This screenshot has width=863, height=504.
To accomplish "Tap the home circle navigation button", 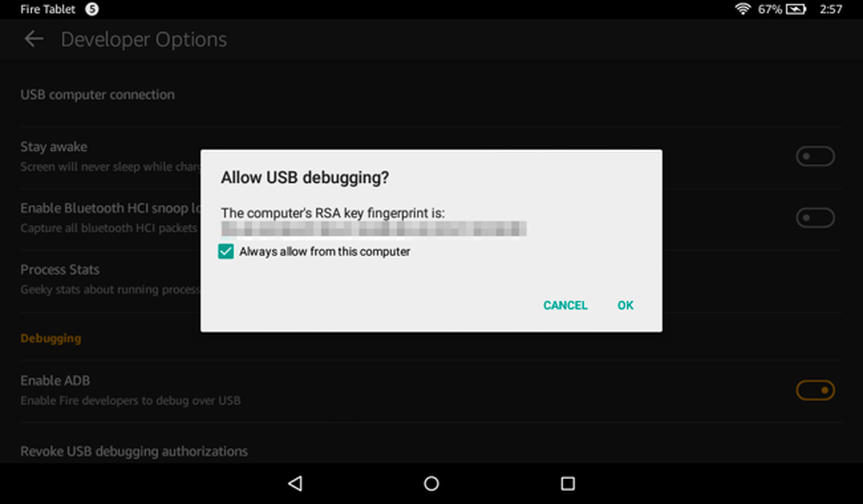I will 431,483.
